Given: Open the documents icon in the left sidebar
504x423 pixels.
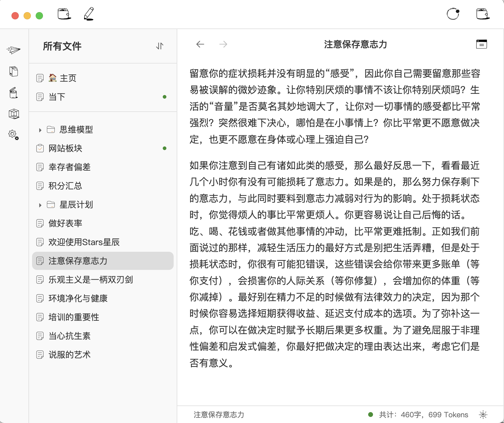Looking at the screenshot, I should tap(14, 71).
